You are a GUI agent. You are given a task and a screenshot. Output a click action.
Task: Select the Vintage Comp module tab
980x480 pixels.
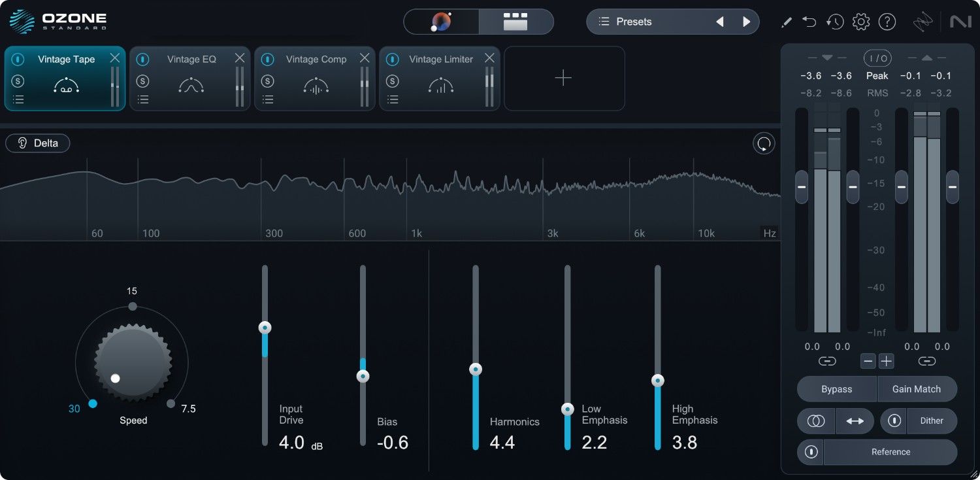click(316, 60)
